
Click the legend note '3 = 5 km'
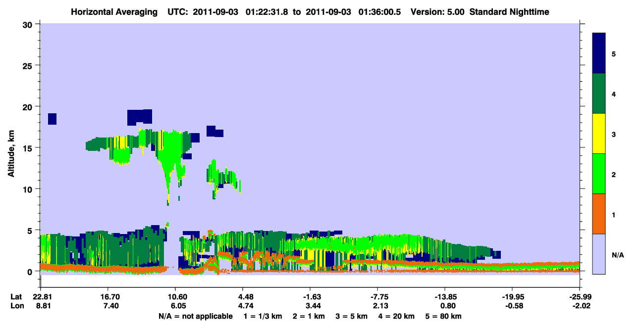[352, 316]
